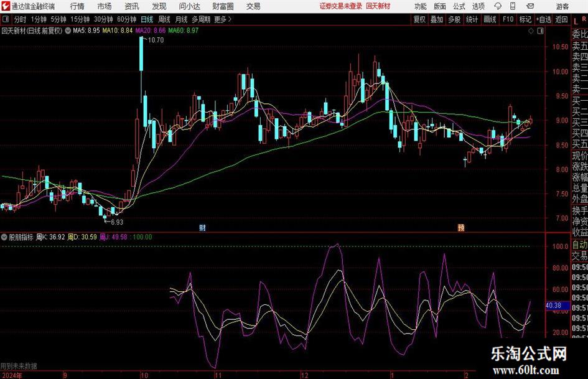
Task: Click the 返回 back button
Action: (561, 19)
